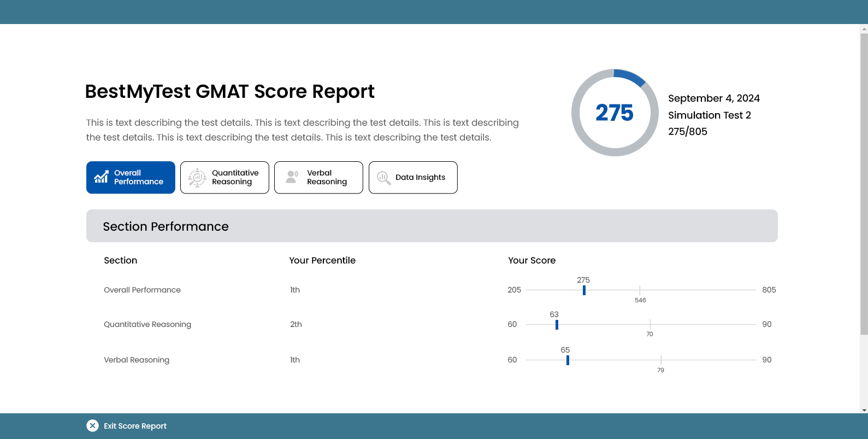Image resolution: width=868 pixels, height=439 pixels.
Task: Click the Verbal Reasoning speaking-person icon
Action: tap(292, 177)
